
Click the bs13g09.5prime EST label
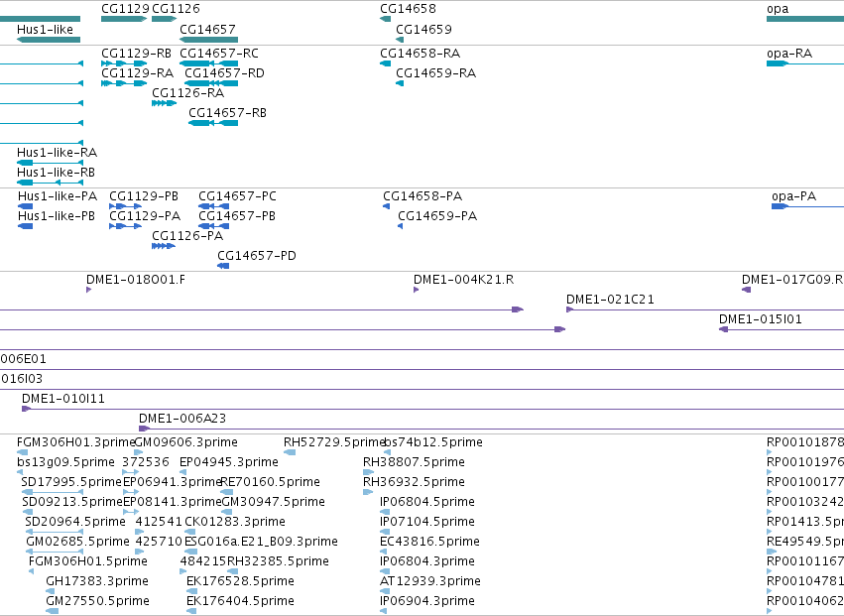[x=65, y=462]
